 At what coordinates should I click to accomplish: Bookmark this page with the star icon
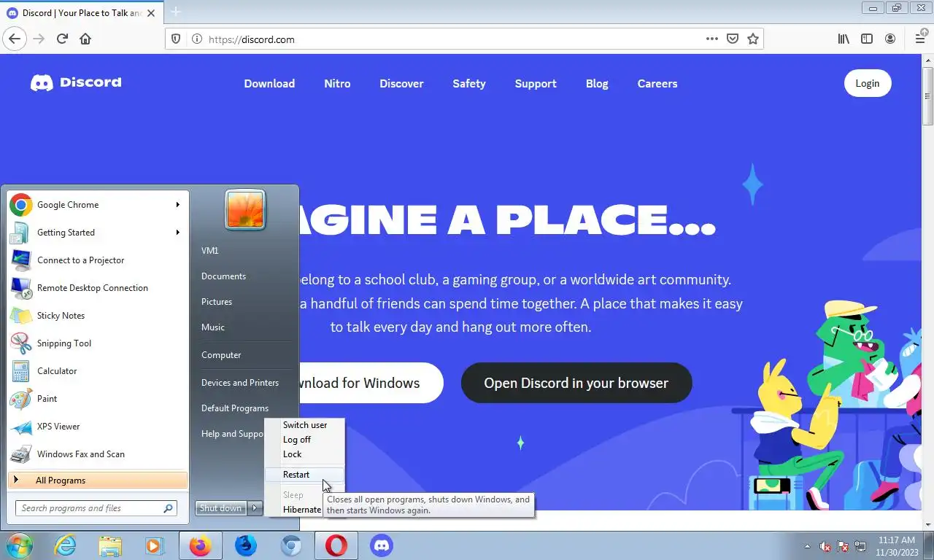coord(753,39)
